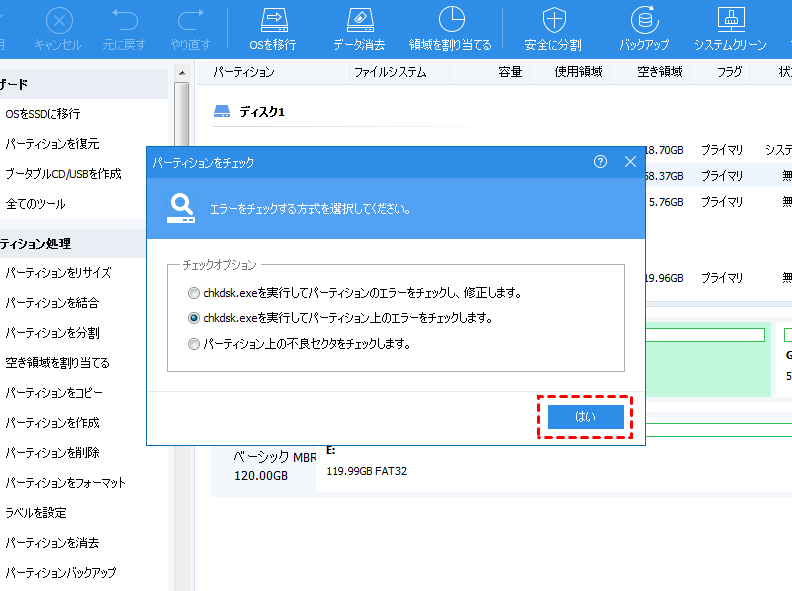
Task: Choose パーティションをフォーマット from sidebar
Action: (x=65, y=483)
